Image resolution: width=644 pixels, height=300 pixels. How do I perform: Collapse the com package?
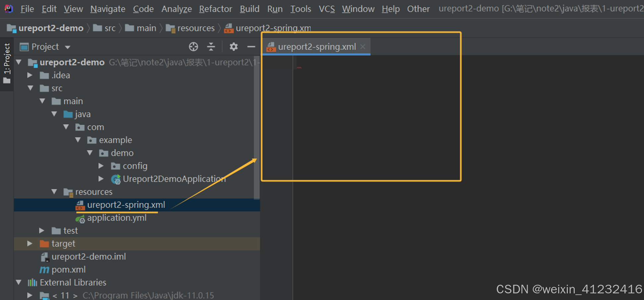click(66, 127)
